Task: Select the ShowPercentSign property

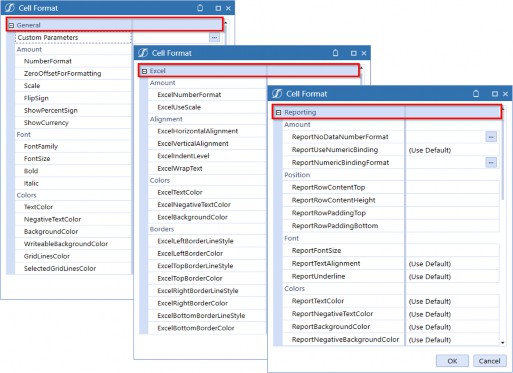Action: 51,110
